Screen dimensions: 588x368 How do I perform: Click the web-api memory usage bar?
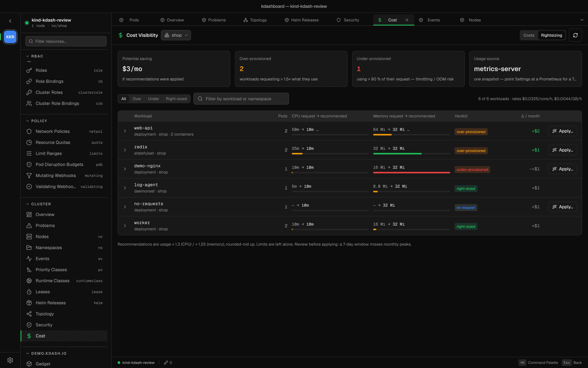point(411,134)
